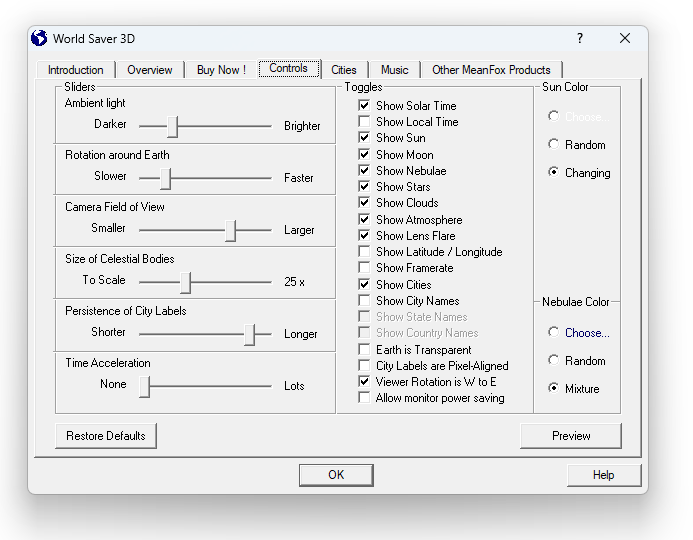693x540 pixels.
Task: Click the 'Brighter' slider end label
Action: (x=302, y=126)
